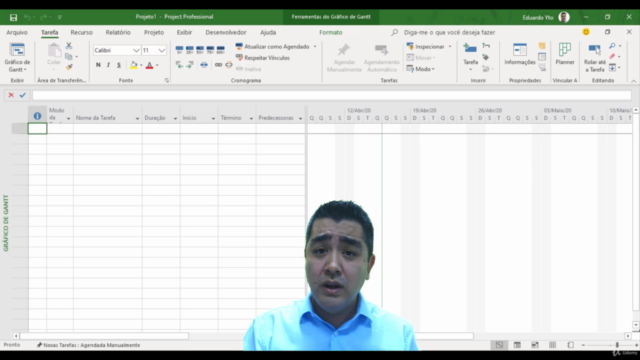Switch to the Recurso tab

click(81, 32)
